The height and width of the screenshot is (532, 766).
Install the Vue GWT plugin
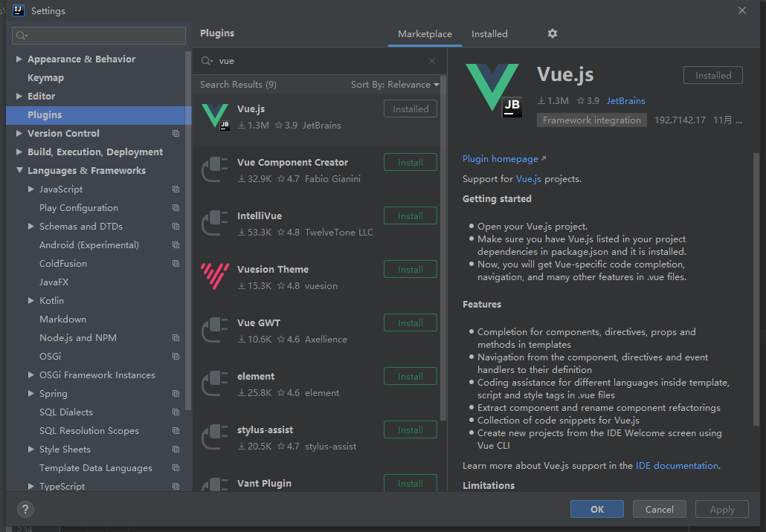(410, 323)
